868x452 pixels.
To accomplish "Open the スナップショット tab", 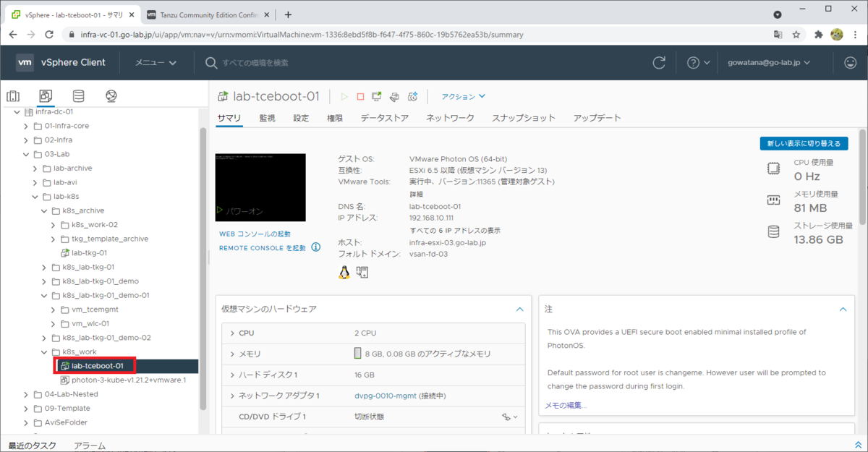I will point(524,118).
